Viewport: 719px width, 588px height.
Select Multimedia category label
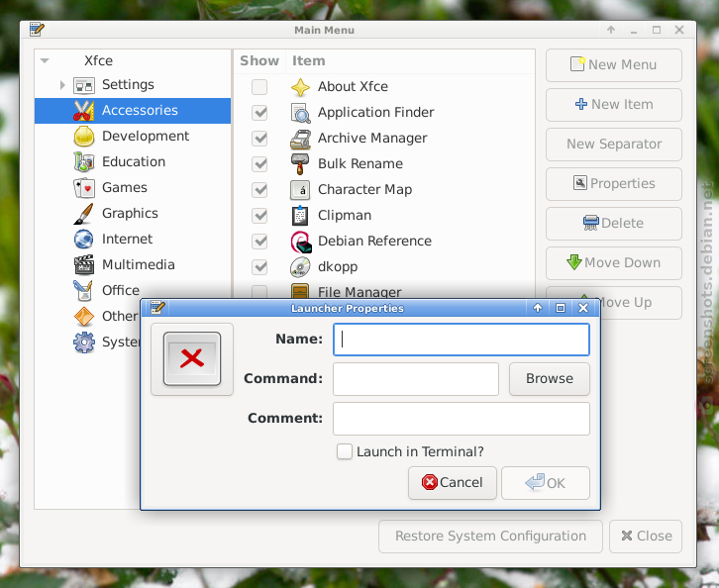point(139,265)
